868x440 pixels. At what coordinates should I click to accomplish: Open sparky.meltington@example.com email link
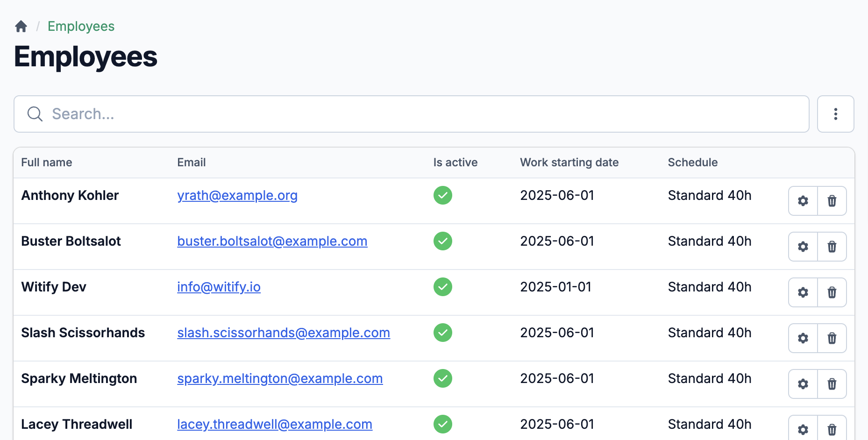pyautogui.click(x=280, y=378)
